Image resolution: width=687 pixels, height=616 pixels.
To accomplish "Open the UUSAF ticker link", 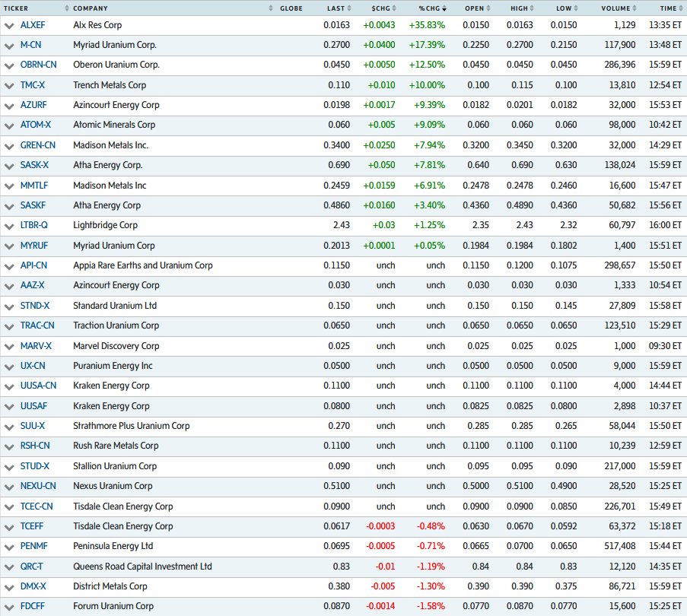I will (x=33, y=406).
